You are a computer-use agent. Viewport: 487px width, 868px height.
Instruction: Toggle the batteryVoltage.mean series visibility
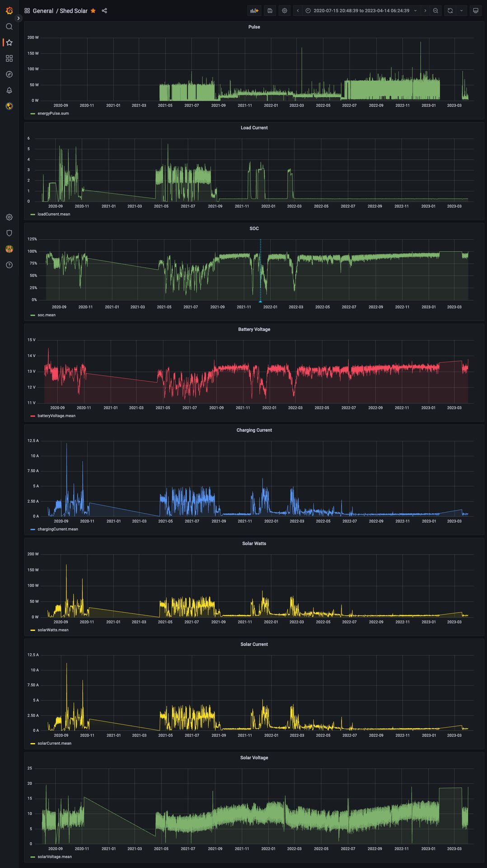tap(56, 416)
